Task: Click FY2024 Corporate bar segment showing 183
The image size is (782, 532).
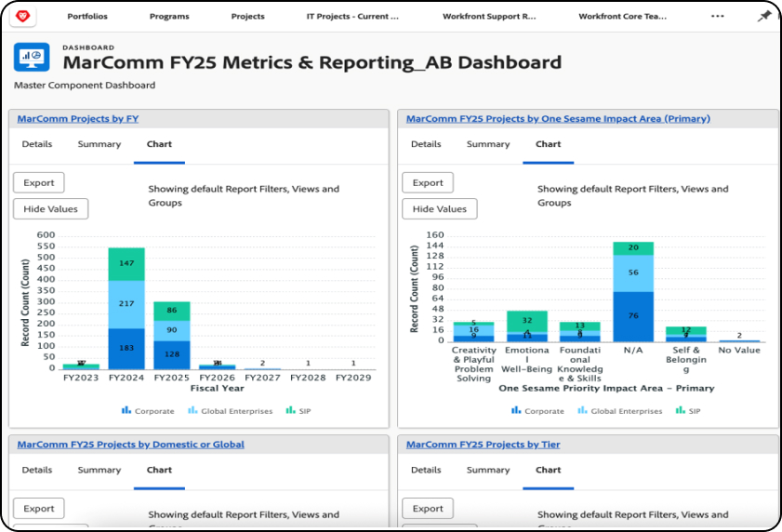Action: [126, 349]
